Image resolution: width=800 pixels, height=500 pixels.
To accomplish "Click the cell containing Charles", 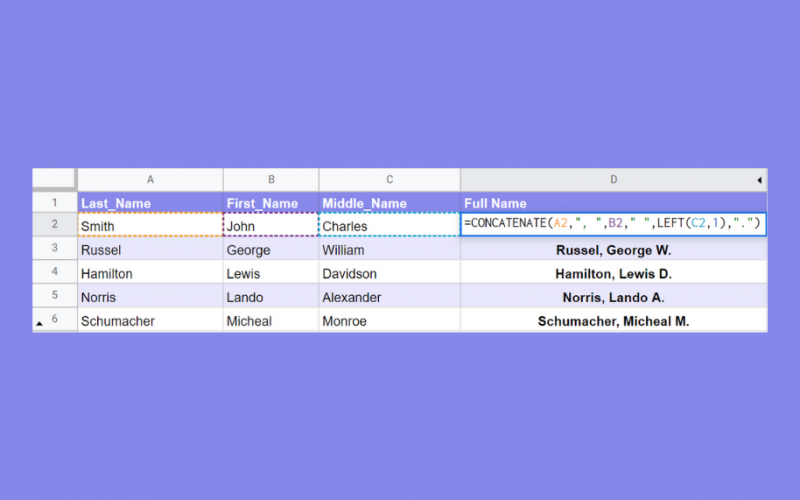I will coord(389,225).
